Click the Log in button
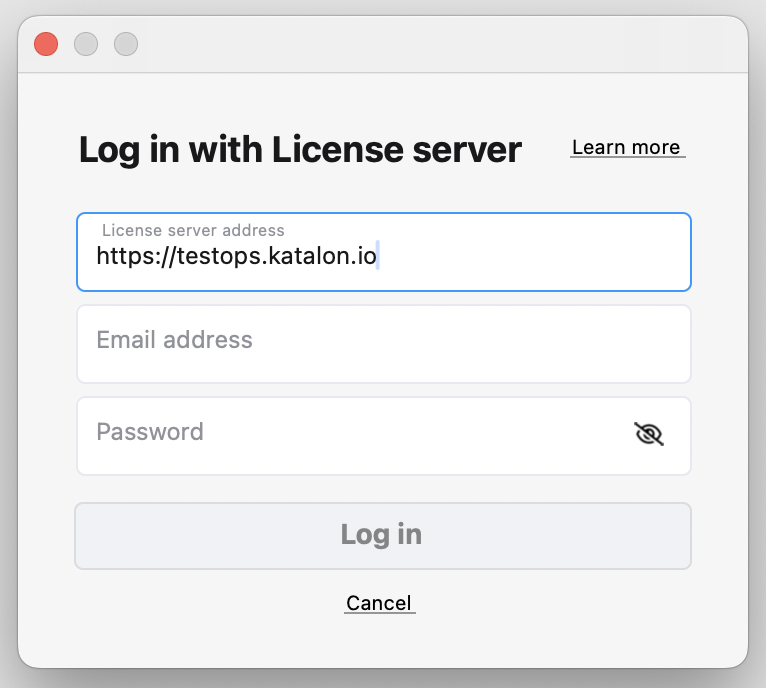The width and height of the screenshot is (766, 688). (x=383, y=536)
